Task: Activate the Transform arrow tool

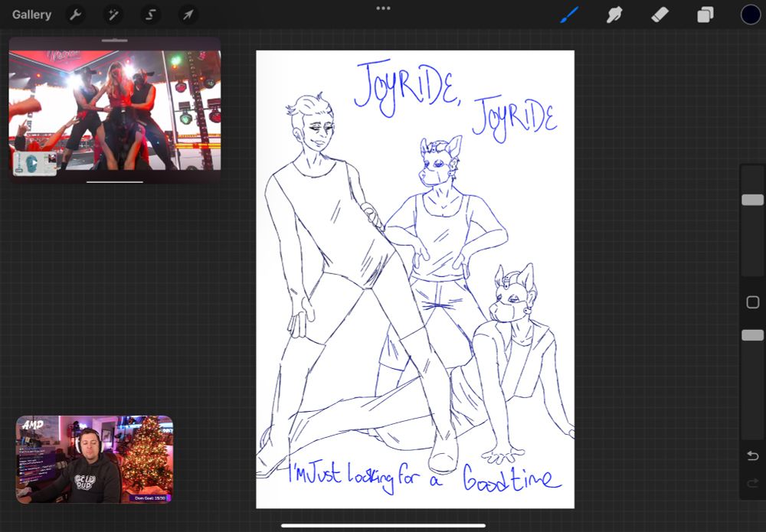Action: tap(188, 15)
